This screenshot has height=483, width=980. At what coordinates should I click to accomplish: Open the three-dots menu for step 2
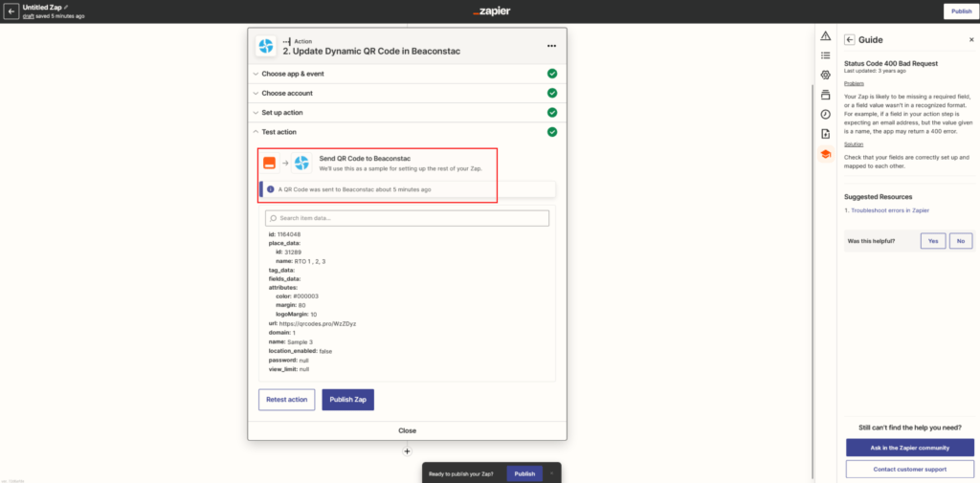coord(551,46)
